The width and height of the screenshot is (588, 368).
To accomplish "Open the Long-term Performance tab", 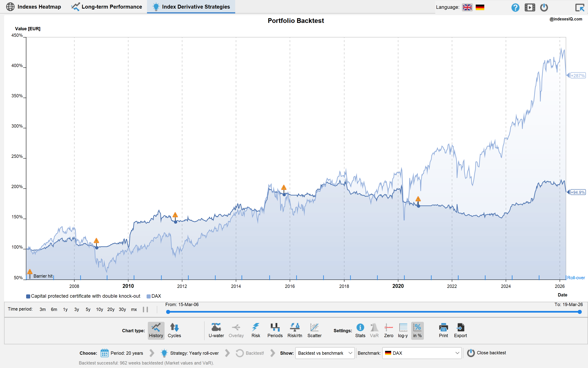I will [107, 7].
